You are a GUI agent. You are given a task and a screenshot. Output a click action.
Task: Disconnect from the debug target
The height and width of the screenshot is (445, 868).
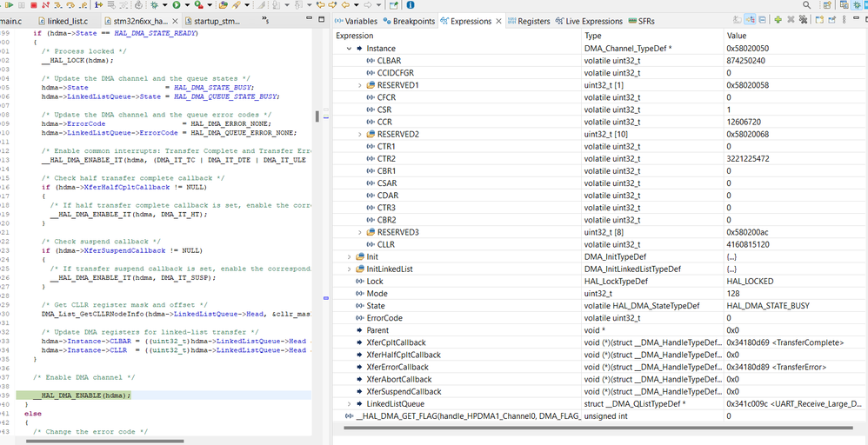(45, 5)
